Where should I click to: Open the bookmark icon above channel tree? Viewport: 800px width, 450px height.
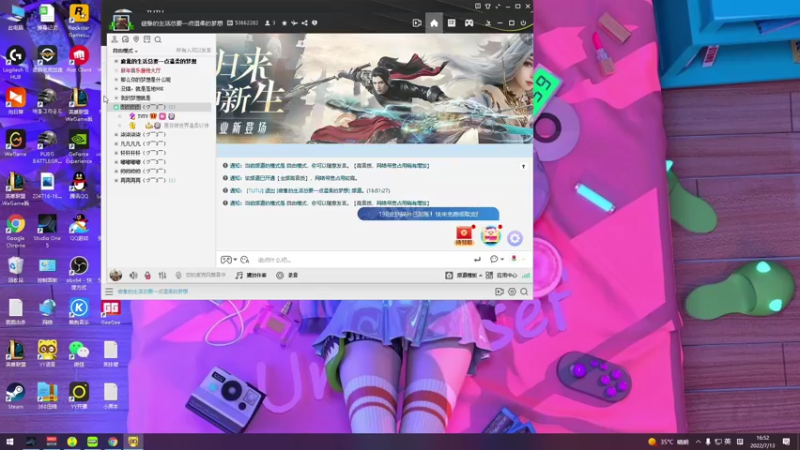[147, 39]
